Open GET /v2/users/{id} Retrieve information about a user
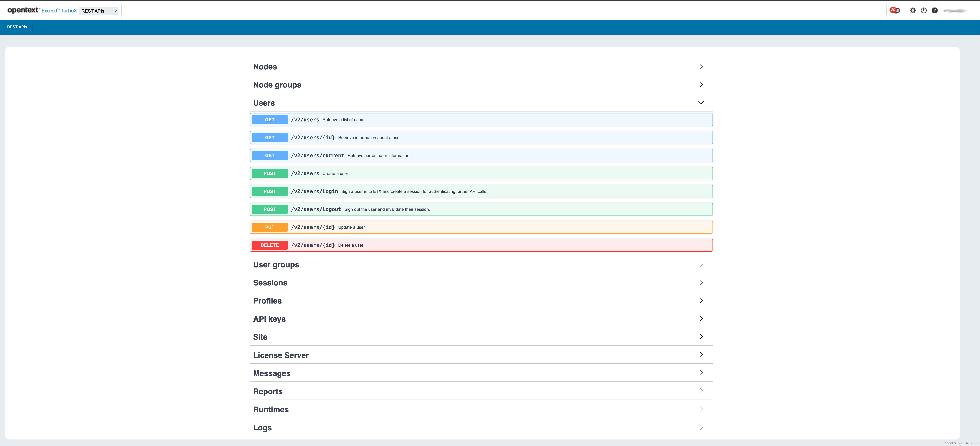Screen dimensions: 980x446 click(481, 137)
